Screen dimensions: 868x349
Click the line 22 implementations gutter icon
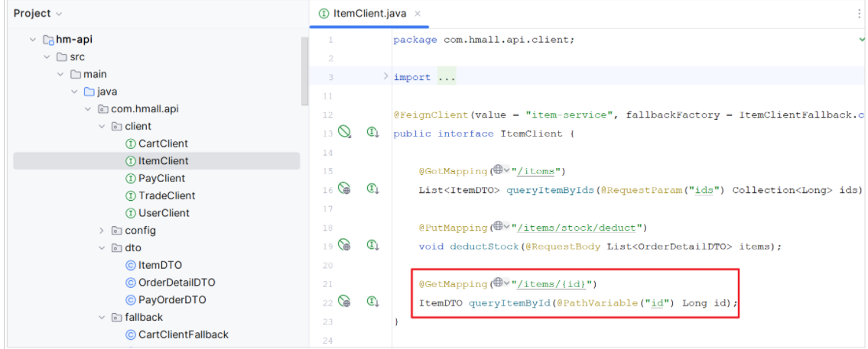point(373,302)
